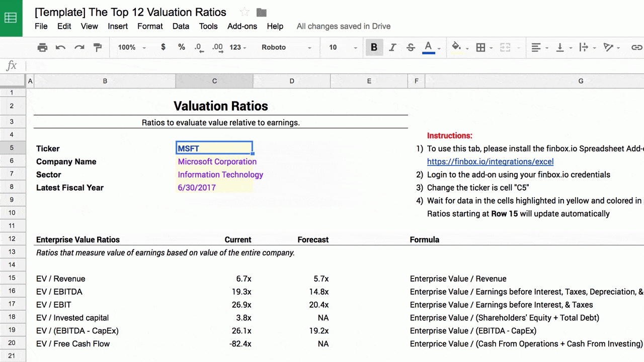Select the Paint format tool
The height and width of the screenshot is (362, 644).
(98, 47)
